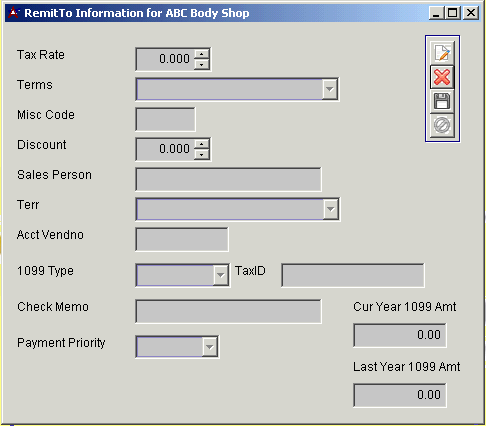Expand the Terr dropdown
Screen dimensions: 486x426
pyautogui.click(x=330, y=209)
